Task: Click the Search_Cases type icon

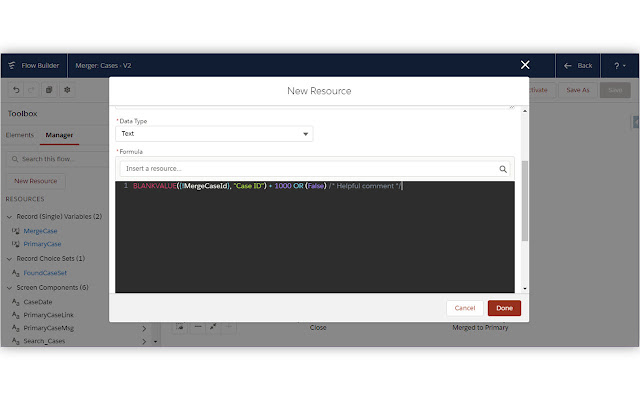Action: (16, 341)
